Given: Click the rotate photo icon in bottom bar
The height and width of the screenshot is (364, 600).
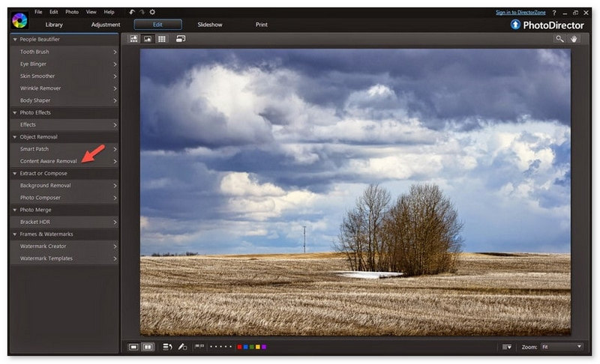Looking at the screenshot, I should (167, 347).
